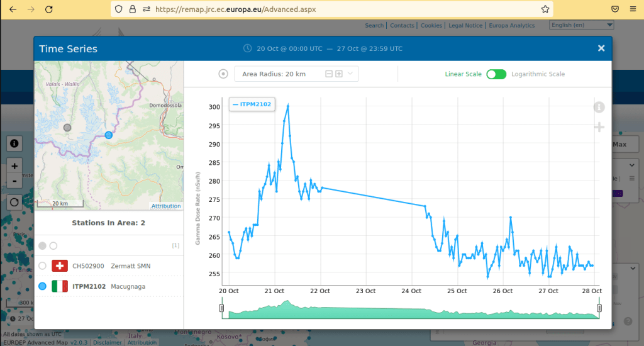
Task: Close the Time Series dialog
Action: point(601,48)
